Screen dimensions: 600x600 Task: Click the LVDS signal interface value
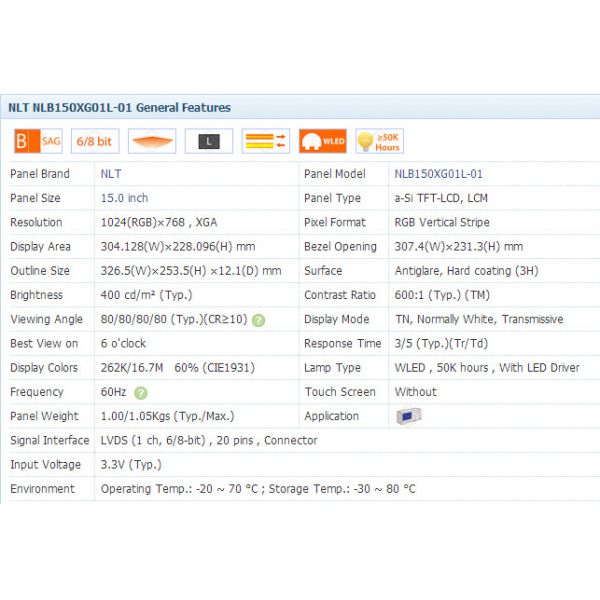(x=209, y=440)
